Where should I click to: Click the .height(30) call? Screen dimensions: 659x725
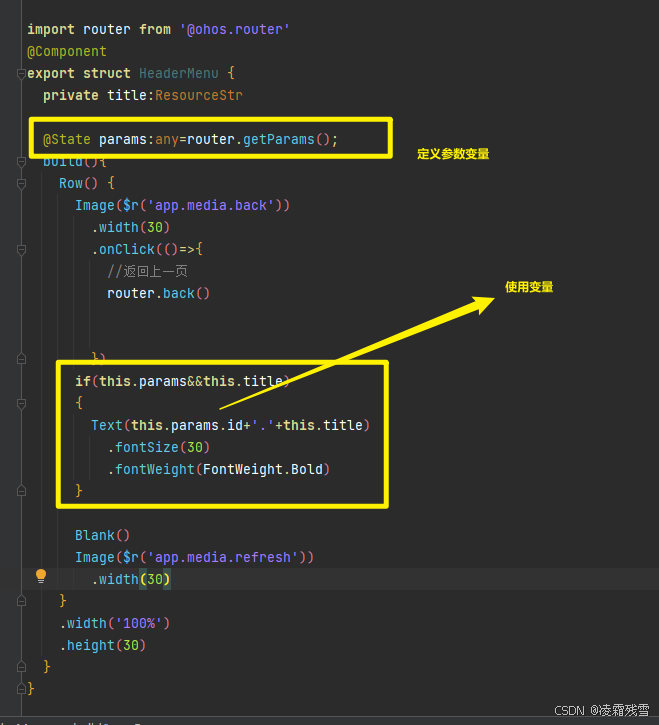[x=103, y=645]
